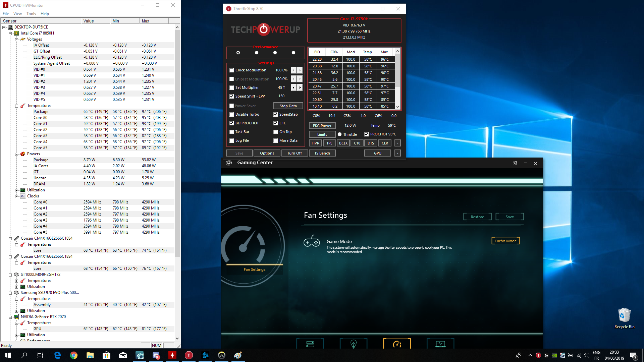The image size is (644, 362).
Task: Switch to ThrottleStop taskbar icon
Action: pyautogui.click(x=189, y=355)
